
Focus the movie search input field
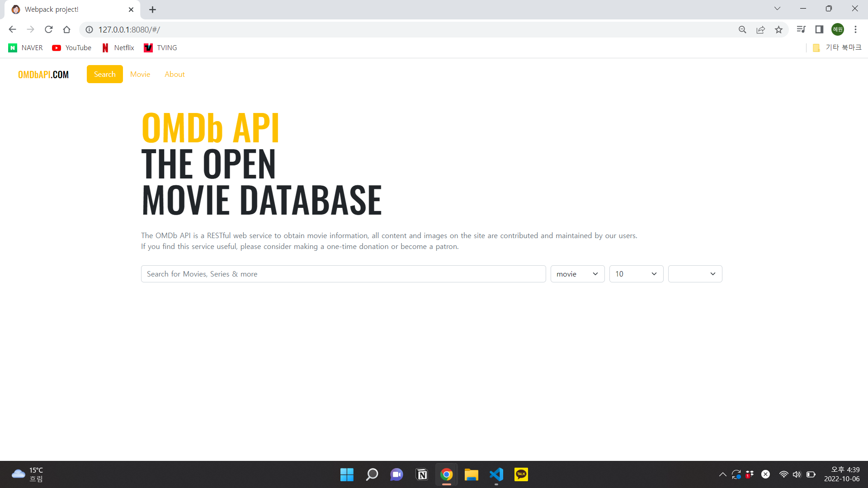[x=344, y=274]
